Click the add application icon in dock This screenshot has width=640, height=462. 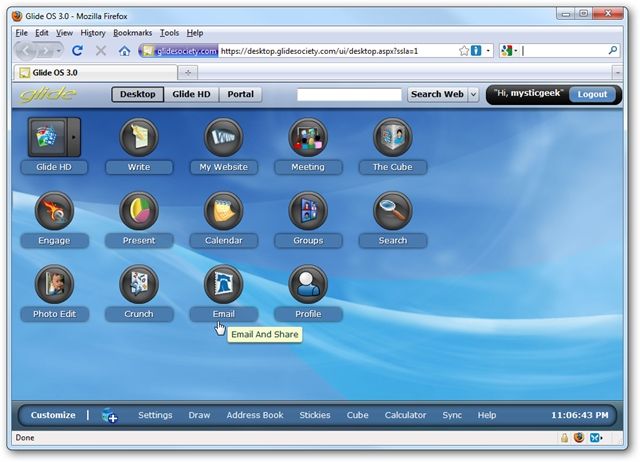pyautogui.click(x=109, y=415)
